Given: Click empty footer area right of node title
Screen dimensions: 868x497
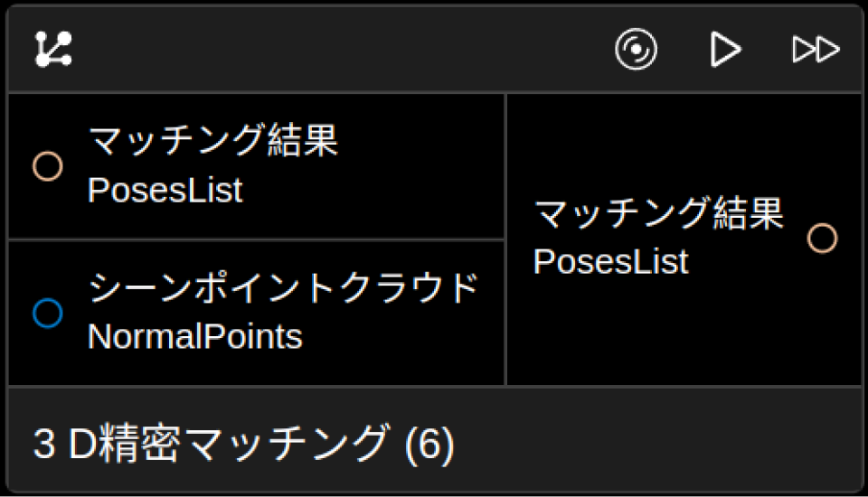Looking at the screenshot, I should (x=660, y=443).
